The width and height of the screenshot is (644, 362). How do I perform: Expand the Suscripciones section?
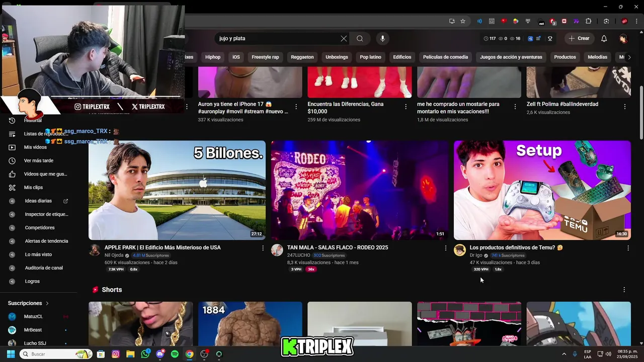pyautogui.click(x=29, y=303)
